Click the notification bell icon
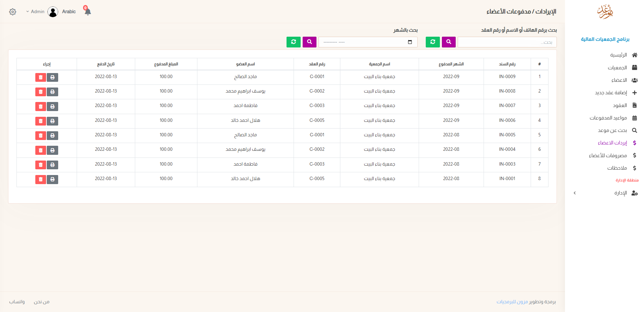Viewport: 644px width, 312px height. (88, 12)
